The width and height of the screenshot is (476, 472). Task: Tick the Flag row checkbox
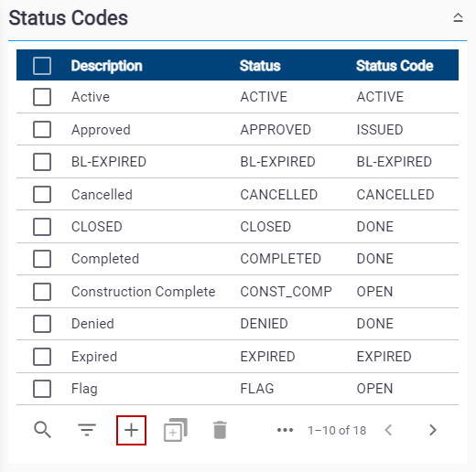pyautogui.click(x=42, y=389)
